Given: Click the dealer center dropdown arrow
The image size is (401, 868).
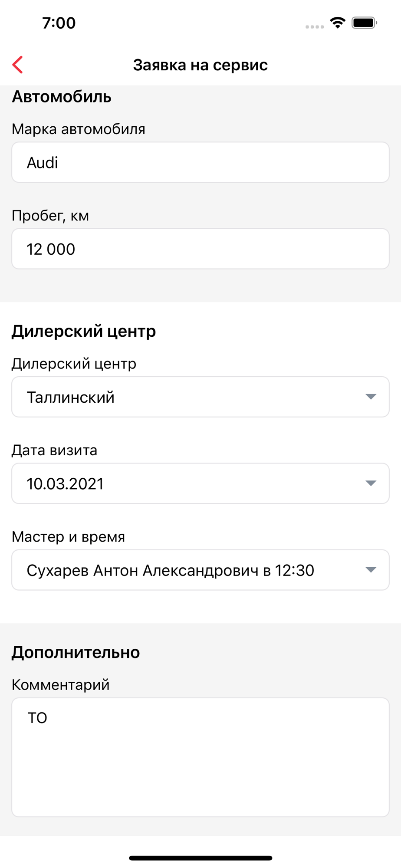Looking at the screenshot, I should click(370, 397).
